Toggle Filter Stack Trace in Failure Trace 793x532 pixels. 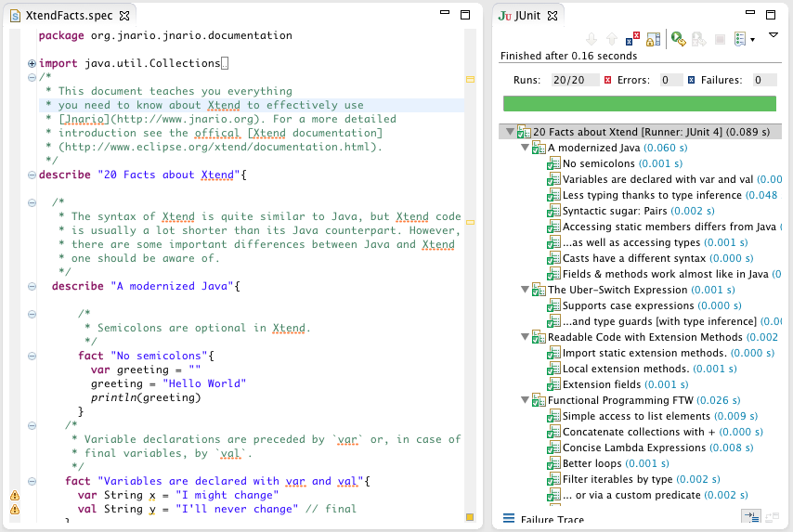[751, 516]
